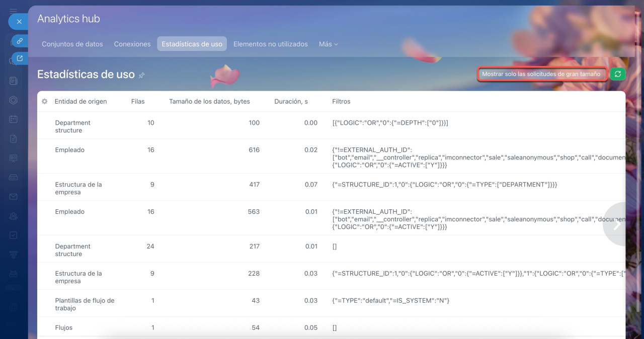Open the page in a new window

pyautogui.click(x=20, y=58)
